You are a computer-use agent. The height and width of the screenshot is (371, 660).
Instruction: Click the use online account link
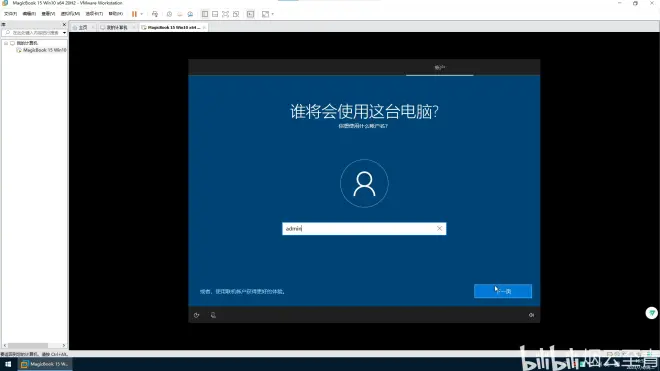[x=242, y=291]
